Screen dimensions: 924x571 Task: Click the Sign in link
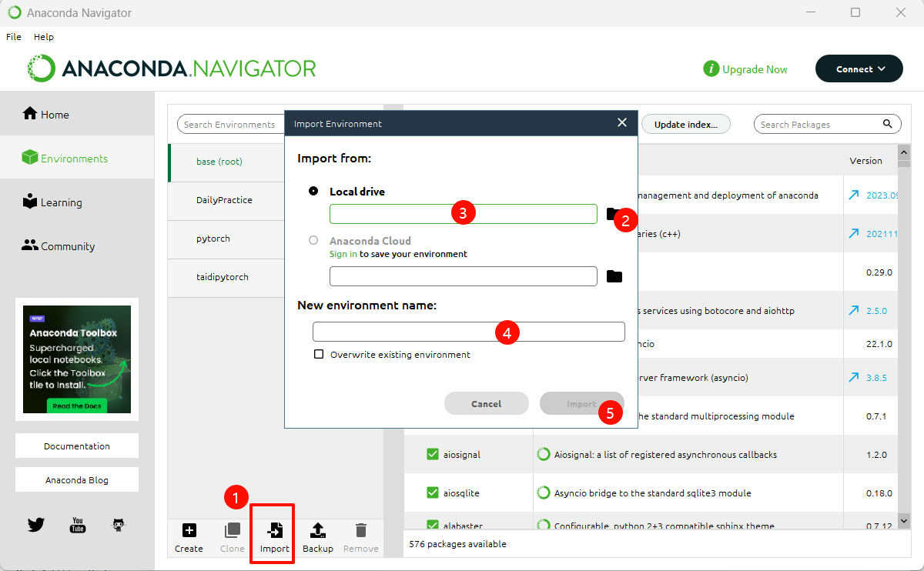(343, 254)
